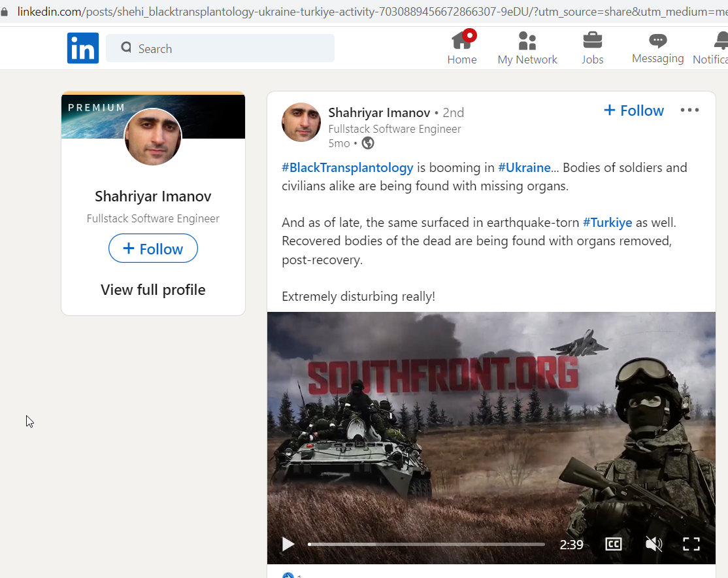Open View full profile link
728x578 pixels.
(x=153, y=290)
